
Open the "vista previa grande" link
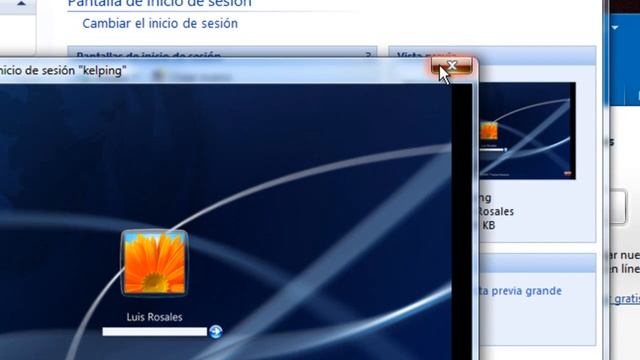520,291
